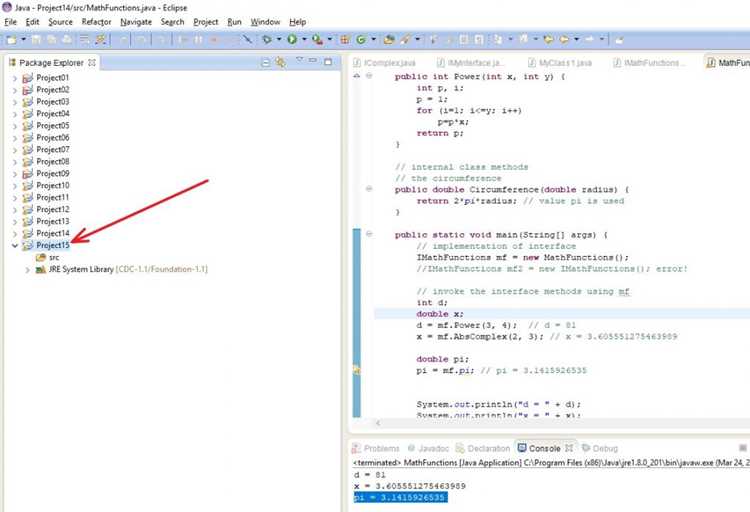Expand the Project14 tree node

click(x=15, y=234)
